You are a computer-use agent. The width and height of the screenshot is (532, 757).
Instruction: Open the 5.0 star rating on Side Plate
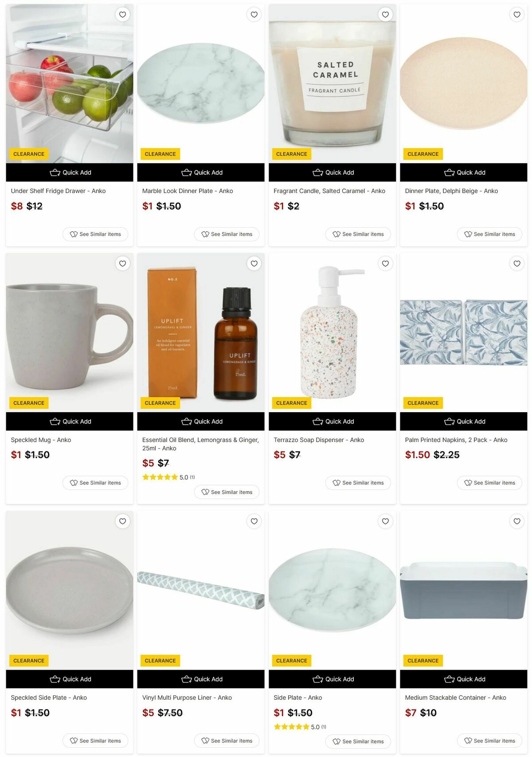coord(300,727)
